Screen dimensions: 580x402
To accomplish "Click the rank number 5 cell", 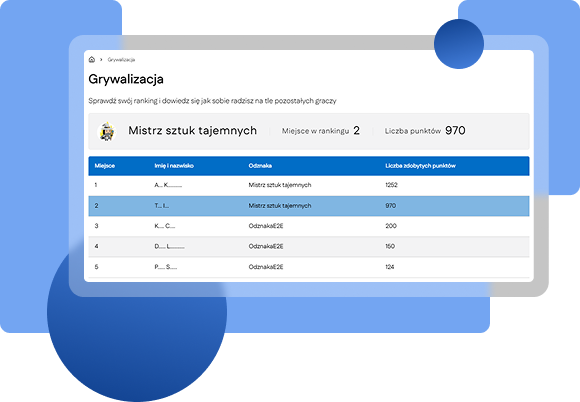I will pyautogui.click(x=96, y=267).
